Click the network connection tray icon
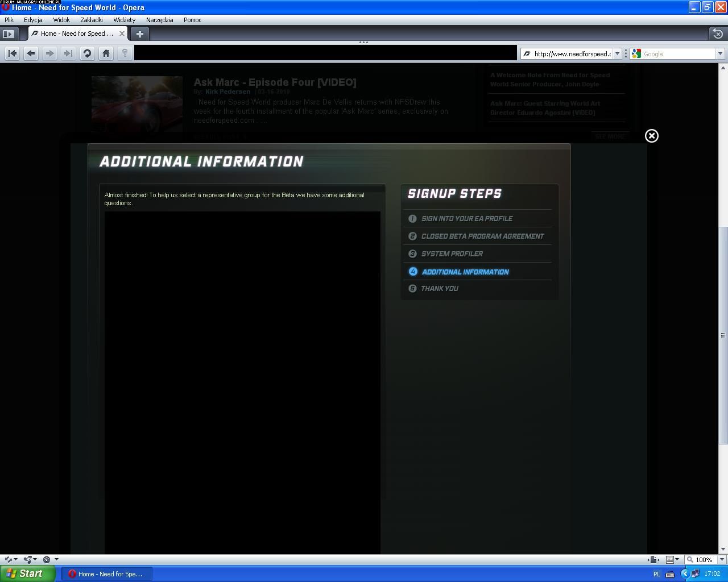The width and height of the screenshot is (728, 582). [695, 574]
